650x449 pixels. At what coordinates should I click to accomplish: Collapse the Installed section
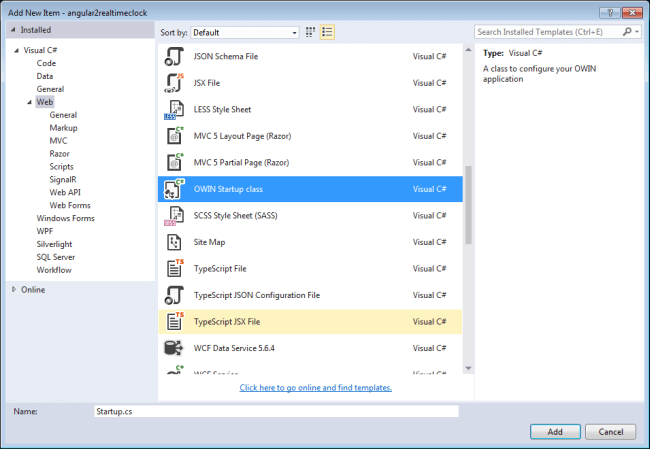point(13,30)
